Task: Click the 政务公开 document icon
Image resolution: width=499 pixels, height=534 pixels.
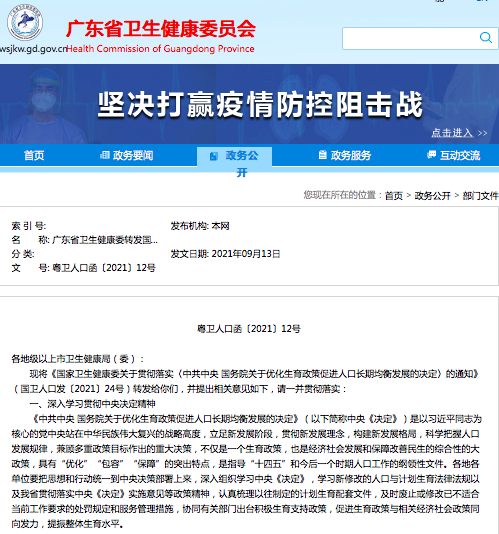Action: pyautogui.click(x=214, y=156)
